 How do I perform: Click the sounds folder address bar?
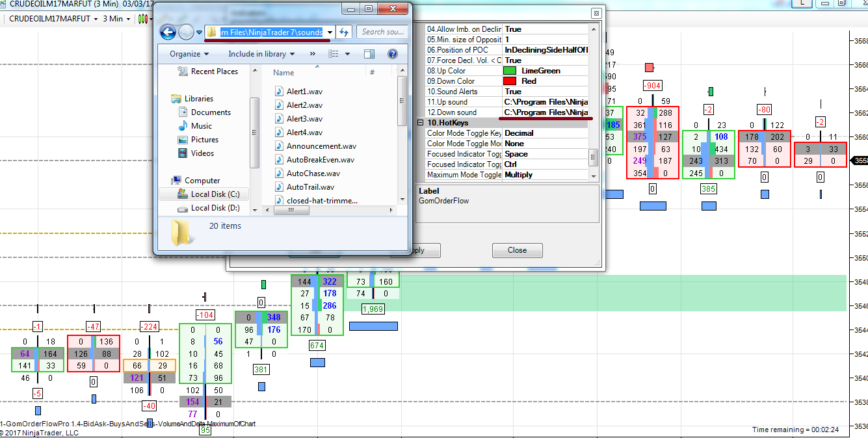[x=265, y=32]
